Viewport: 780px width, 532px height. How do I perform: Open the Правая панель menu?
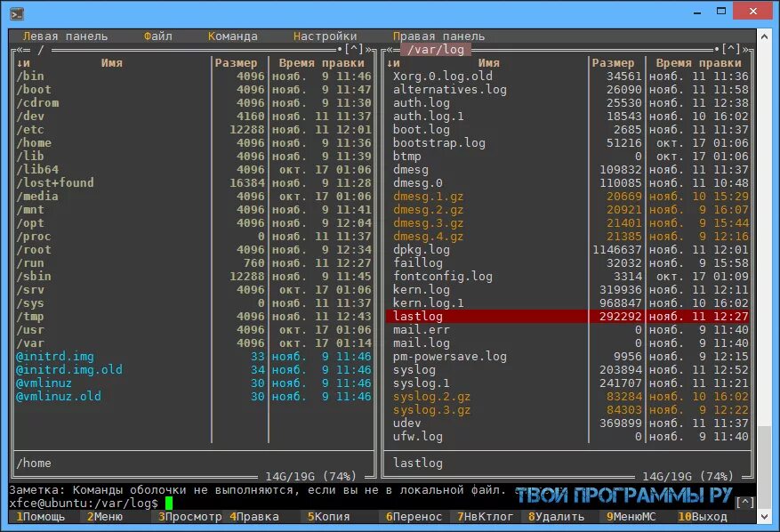point(438,36)
